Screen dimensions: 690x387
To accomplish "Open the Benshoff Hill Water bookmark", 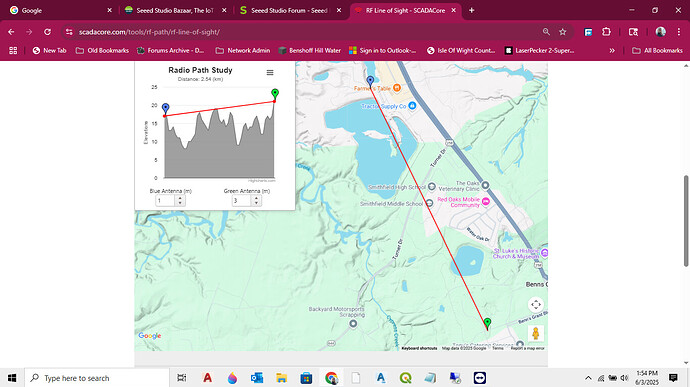I will pos(309,51).
